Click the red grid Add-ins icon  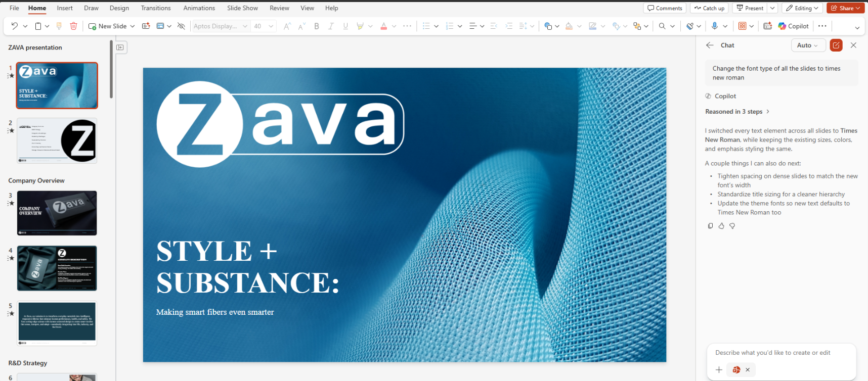click(x=743, y=26)
